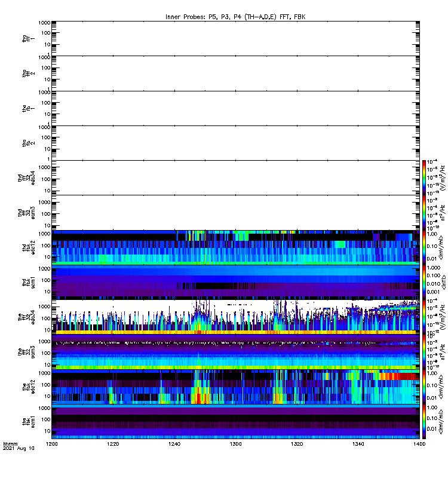
Task: Click the 1240 time axis label
Action: click(x=174, y=444)
